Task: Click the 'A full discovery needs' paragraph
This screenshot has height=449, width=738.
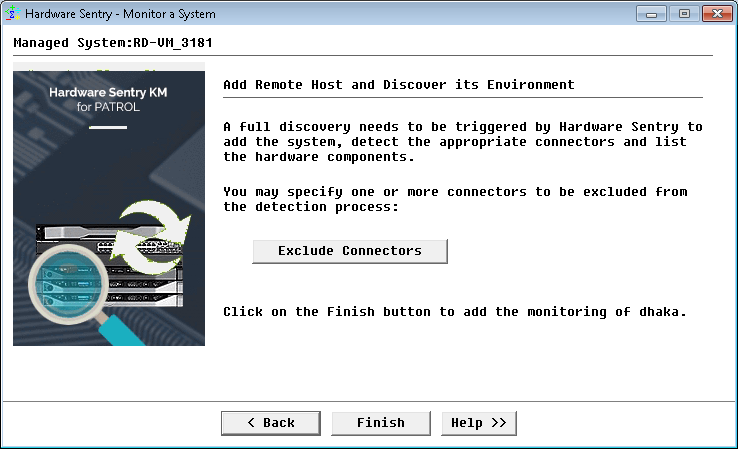Action: [x=463, y=142]
